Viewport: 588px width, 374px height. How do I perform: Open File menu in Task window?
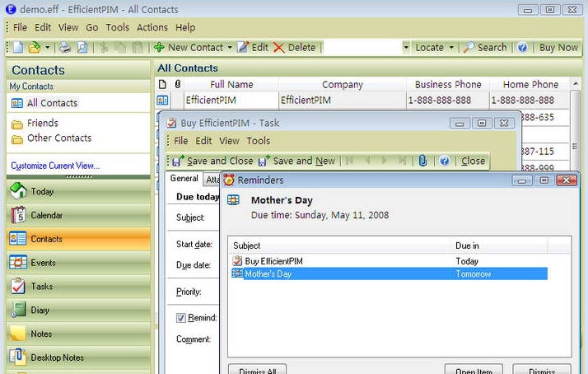(x=180, y=141)
